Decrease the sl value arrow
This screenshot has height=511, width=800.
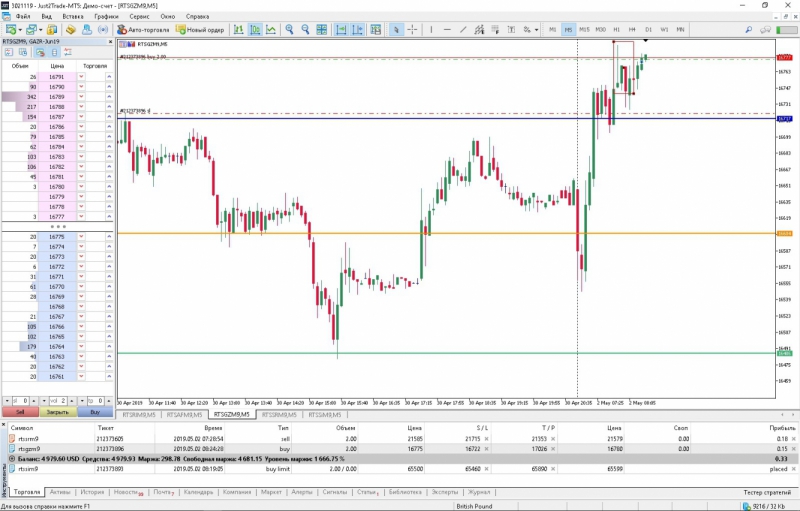pyautogui.click(x=7, y=401)
